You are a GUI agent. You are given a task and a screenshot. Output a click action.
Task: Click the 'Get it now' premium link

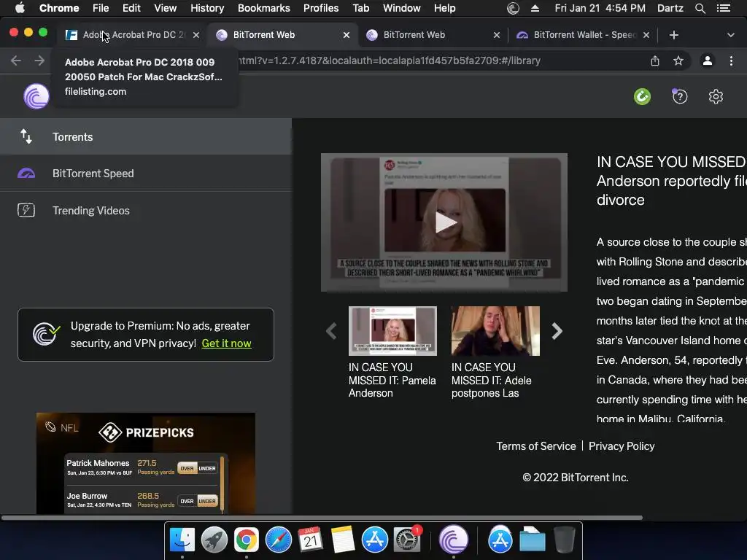pos(226,343)
